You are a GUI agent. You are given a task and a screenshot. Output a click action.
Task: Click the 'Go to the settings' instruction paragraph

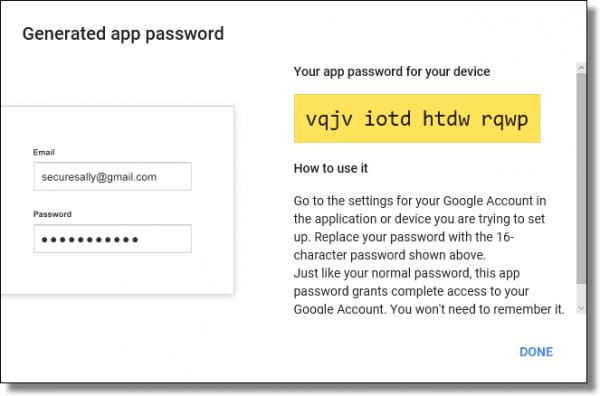pos(420,228)
